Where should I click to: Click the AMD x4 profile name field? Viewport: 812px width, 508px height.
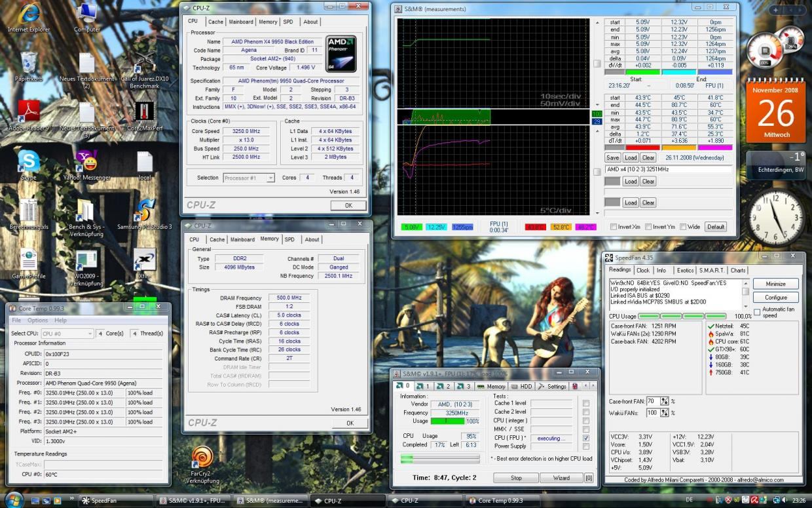(x=668, y=169)
